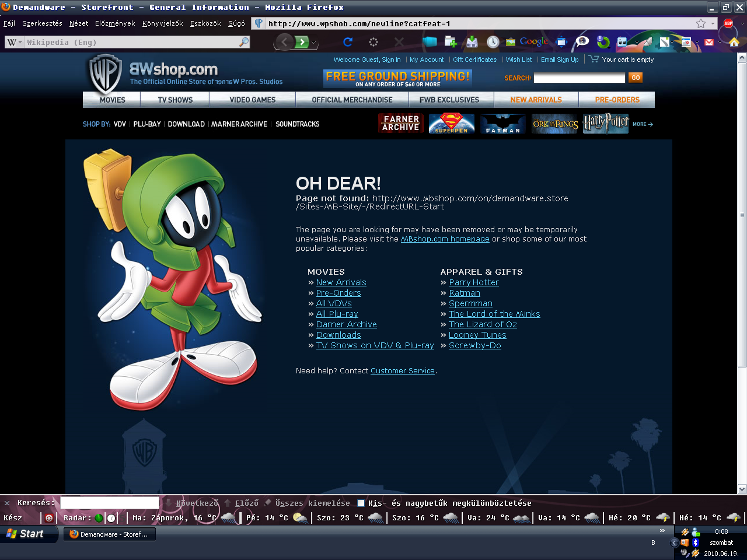Screen dimensions: 747x560
Task: Click the Gmail envelope toolbar icon
Action: click(709, 42)
